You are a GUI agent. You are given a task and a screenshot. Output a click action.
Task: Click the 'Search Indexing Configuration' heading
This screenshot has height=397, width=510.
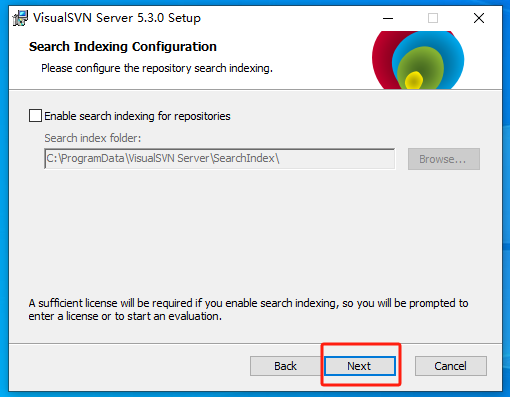[x=123, y=47]
